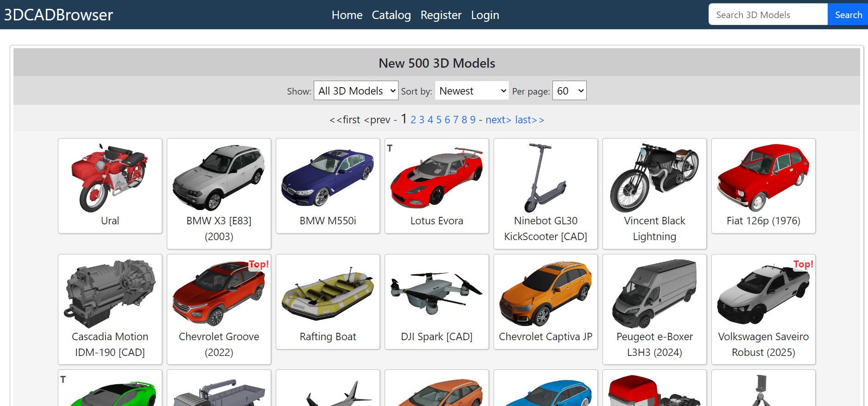Click the Top! badge on Chevrolet Groove
The image size is (868, 406).
pos(259,264)
